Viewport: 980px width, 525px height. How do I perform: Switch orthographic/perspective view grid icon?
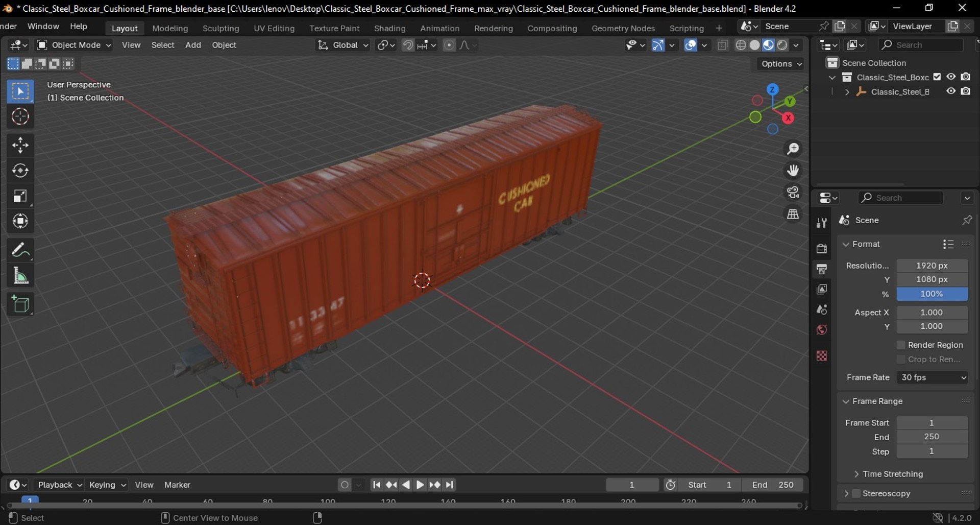[x=793, y=214]
